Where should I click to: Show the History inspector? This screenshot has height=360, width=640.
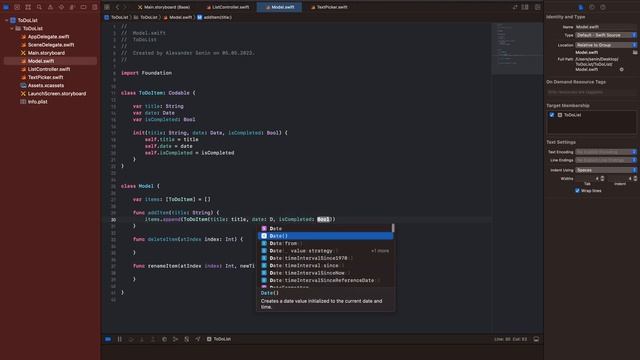point(592,7)
